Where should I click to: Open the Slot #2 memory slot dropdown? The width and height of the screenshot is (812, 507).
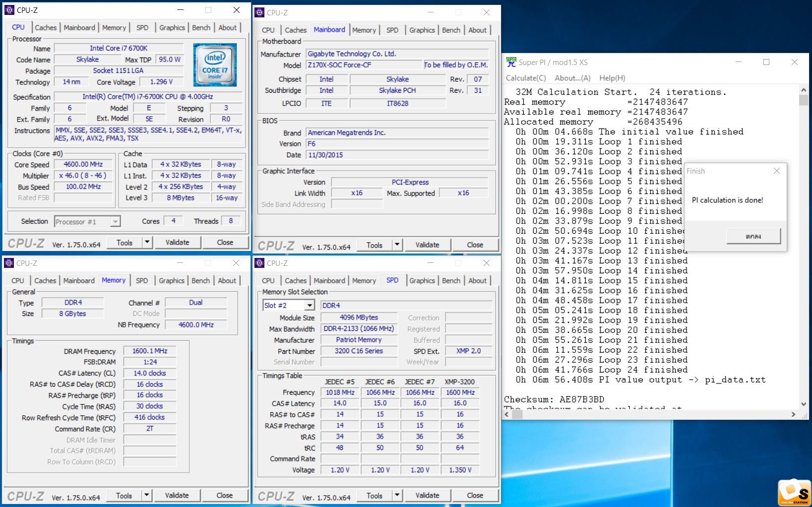(310, 306)
